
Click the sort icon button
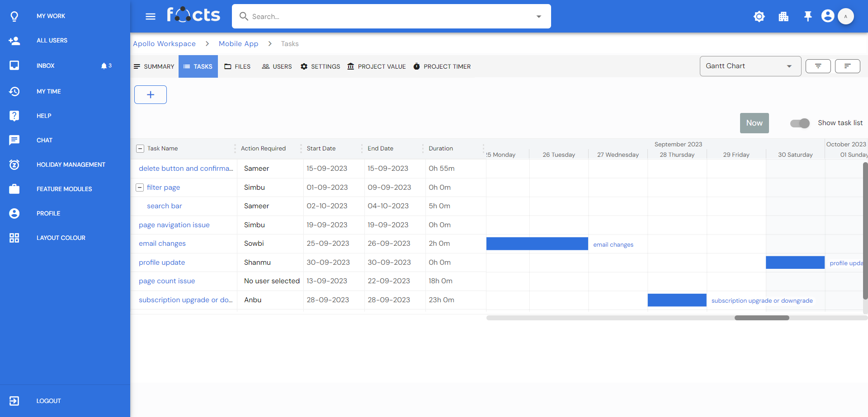click(847, 66)
